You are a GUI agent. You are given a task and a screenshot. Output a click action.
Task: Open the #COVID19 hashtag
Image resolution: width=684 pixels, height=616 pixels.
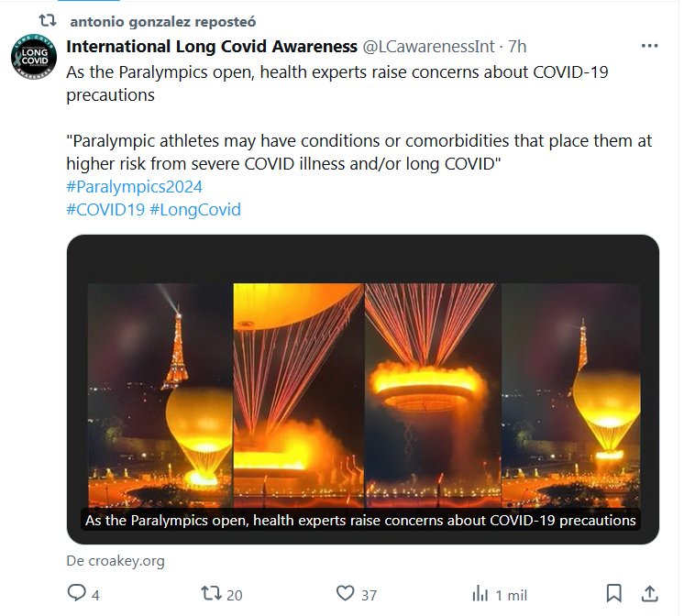(x=105, y=210)
